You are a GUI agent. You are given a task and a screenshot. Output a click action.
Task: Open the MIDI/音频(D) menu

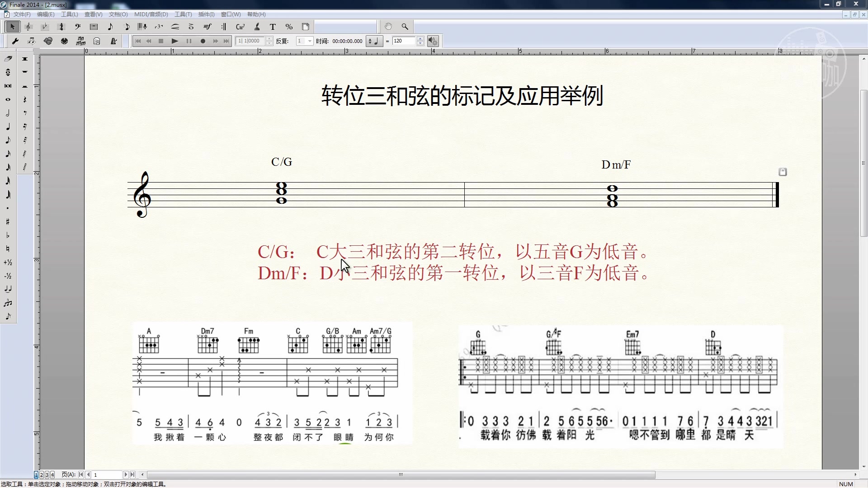[151, 14]
